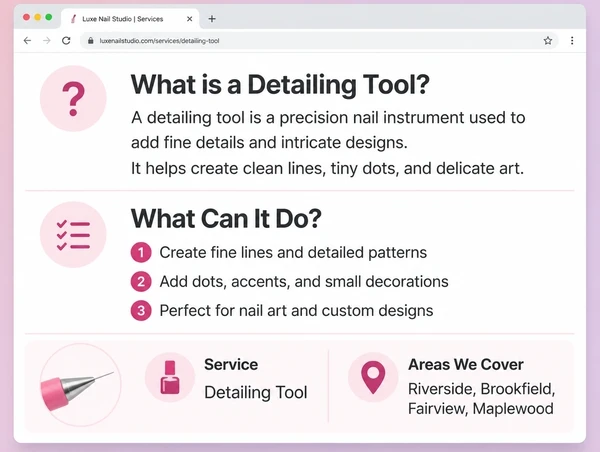Click 'Fairview, Maplewood' area text
The height and width of the screenshot is (452, 600).
point(481,409)
